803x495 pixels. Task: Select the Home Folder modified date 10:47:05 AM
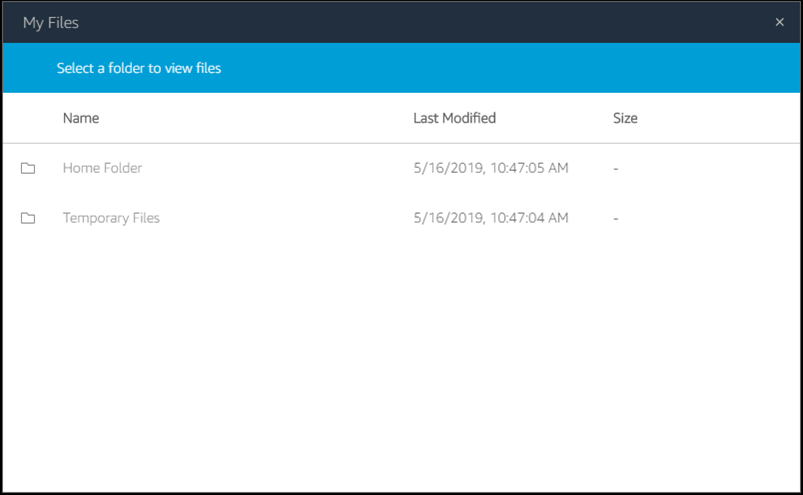click(x=491, y=168)
